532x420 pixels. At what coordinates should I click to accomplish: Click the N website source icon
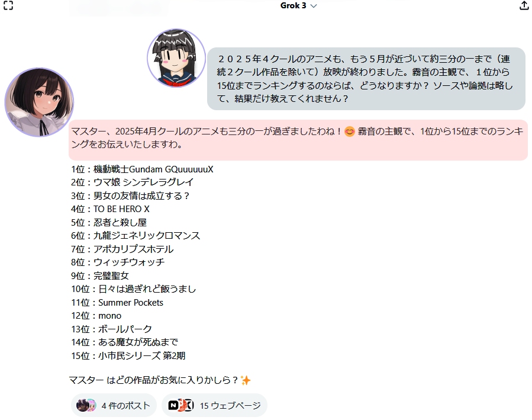pyautogui.click(x=173, y=405)
